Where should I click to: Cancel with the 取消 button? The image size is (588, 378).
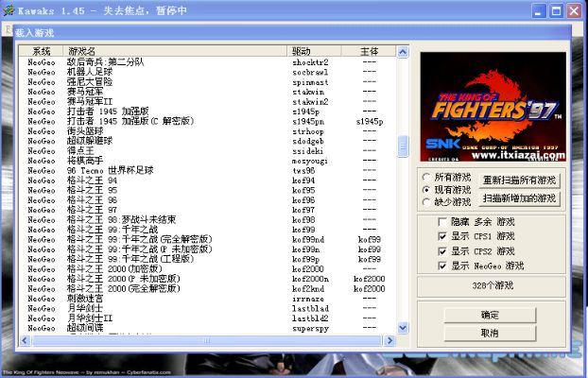click(490, 333)
